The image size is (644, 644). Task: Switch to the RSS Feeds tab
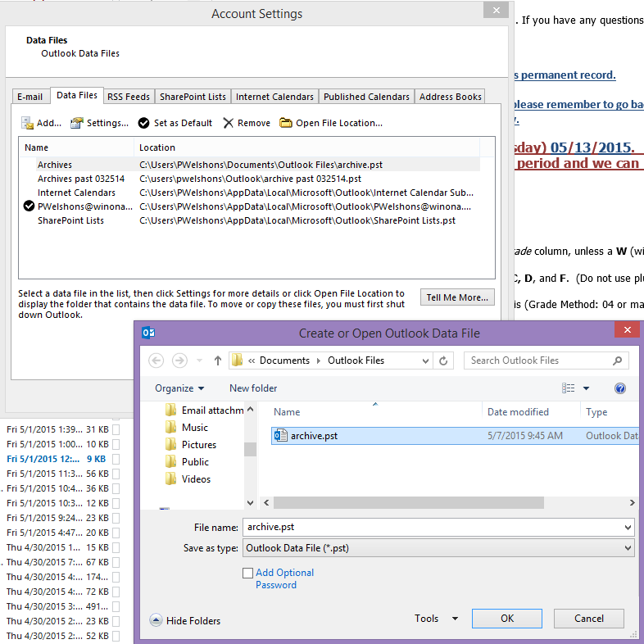[129, 97]
